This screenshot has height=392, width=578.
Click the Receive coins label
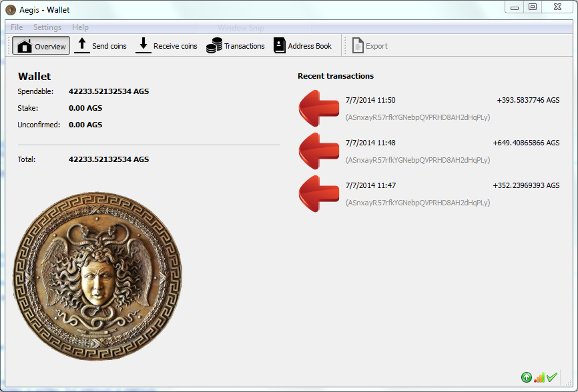175,46
